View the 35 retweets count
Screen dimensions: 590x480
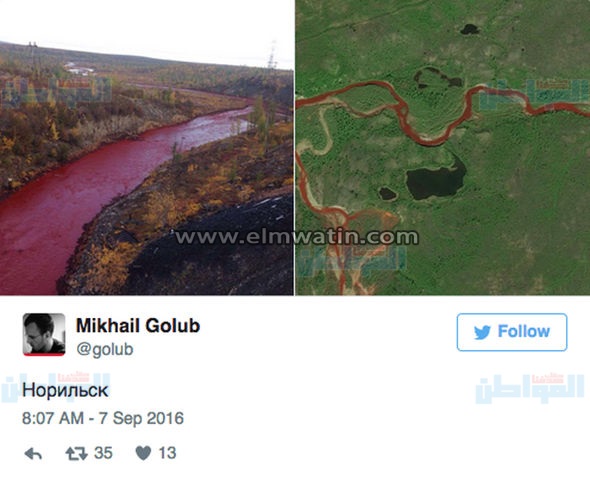coord(103,453)
